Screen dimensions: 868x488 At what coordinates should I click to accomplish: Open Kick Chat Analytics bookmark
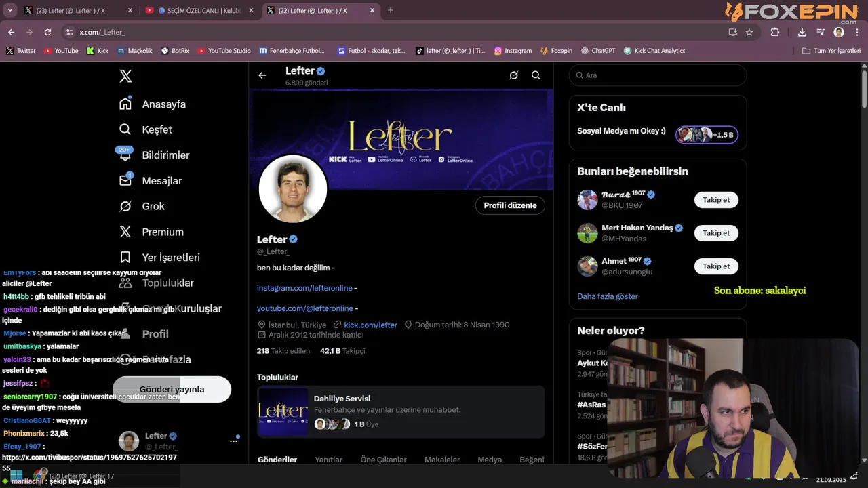coord(654,51)
